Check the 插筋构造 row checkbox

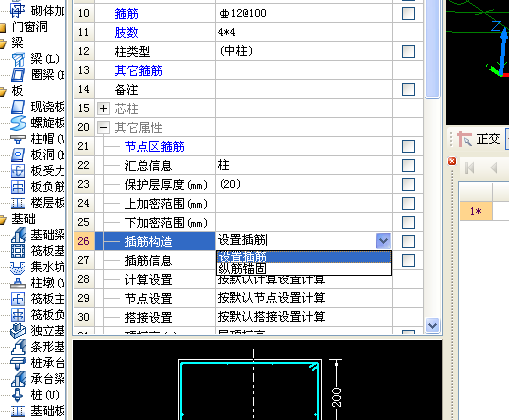click(408, 241)
